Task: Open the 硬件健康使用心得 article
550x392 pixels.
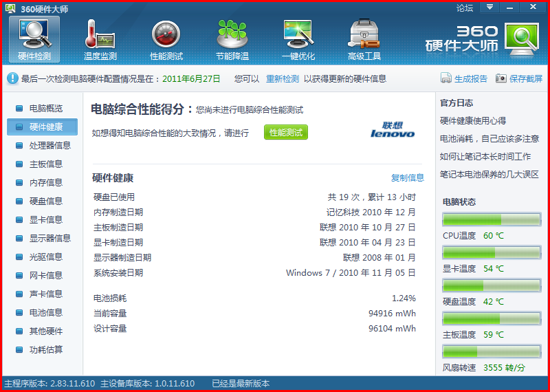Action: pyautogui.click(x=473, y=121)
